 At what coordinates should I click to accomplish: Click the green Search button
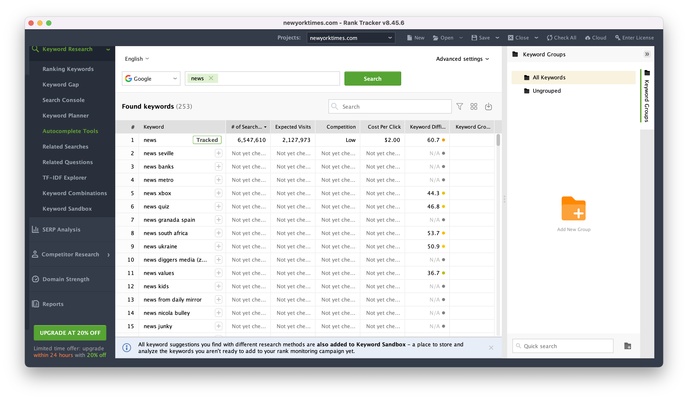373,79
